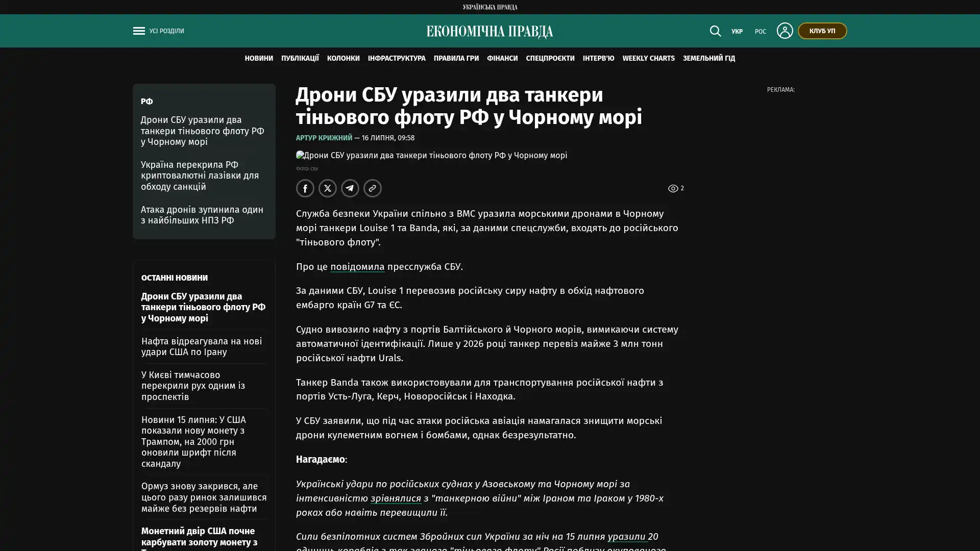Click the Економічна правда logo
The width and height of the screenshot is (980, 551).
point(489,32)
